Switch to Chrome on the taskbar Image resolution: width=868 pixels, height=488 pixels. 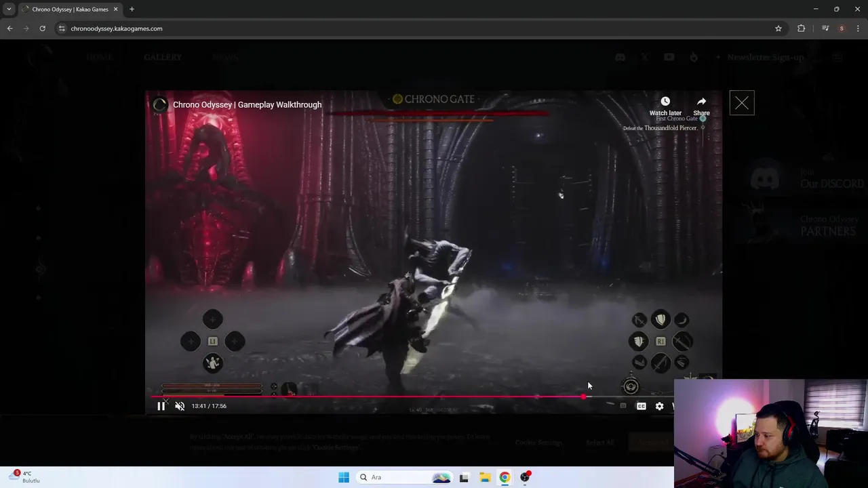click(x=505, y=477)
